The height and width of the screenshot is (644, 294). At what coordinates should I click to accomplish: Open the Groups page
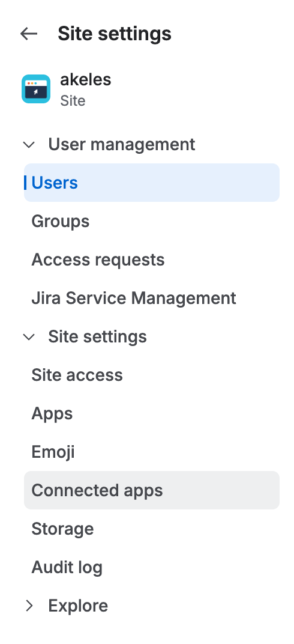click(x=152, y=221)
